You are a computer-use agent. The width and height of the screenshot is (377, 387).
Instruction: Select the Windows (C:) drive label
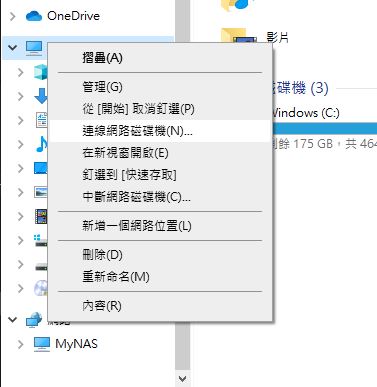[x=306, y=113]
